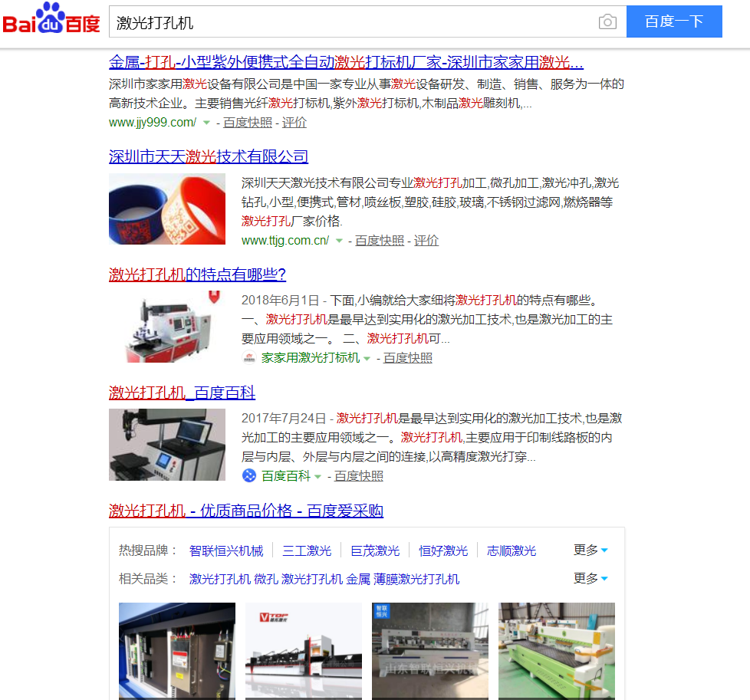This screenshot has height=700, width=750.
Task: Open 百度快照 for www.ttjg.com.cn result
Action: coord(380,241)
